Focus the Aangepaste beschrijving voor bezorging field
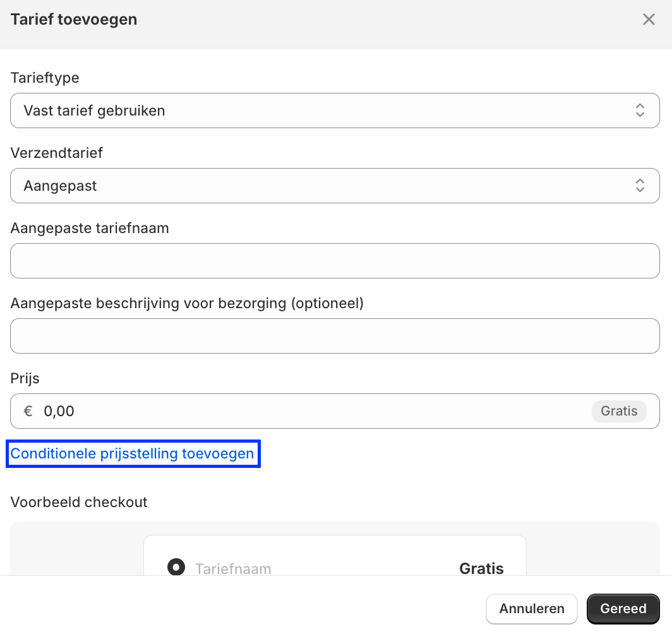The image size is (672, 634). [335, 336]
